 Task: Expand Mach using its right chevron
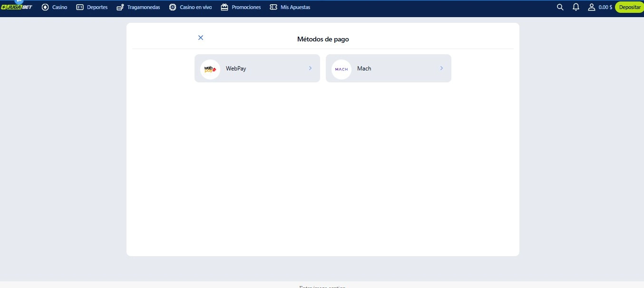tap(441, 69)
